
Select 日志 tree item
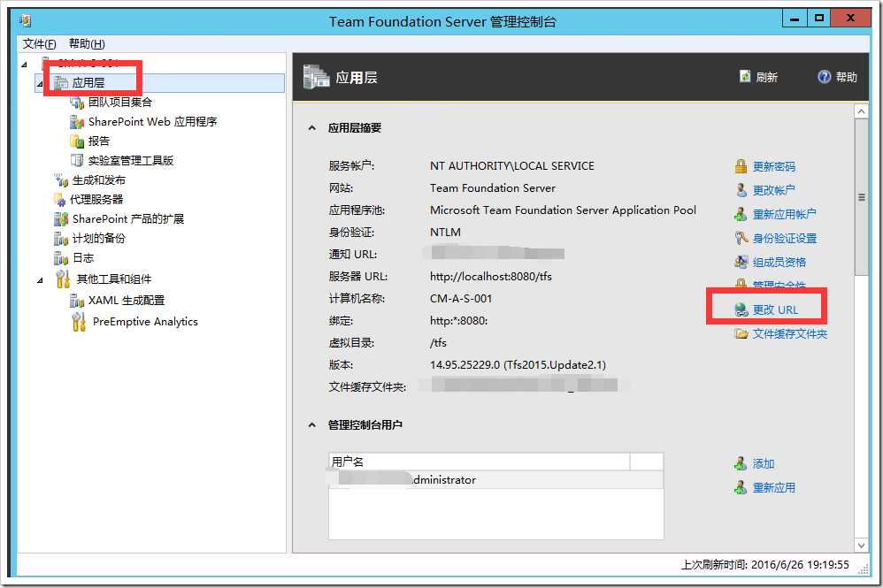pos(83,257)
